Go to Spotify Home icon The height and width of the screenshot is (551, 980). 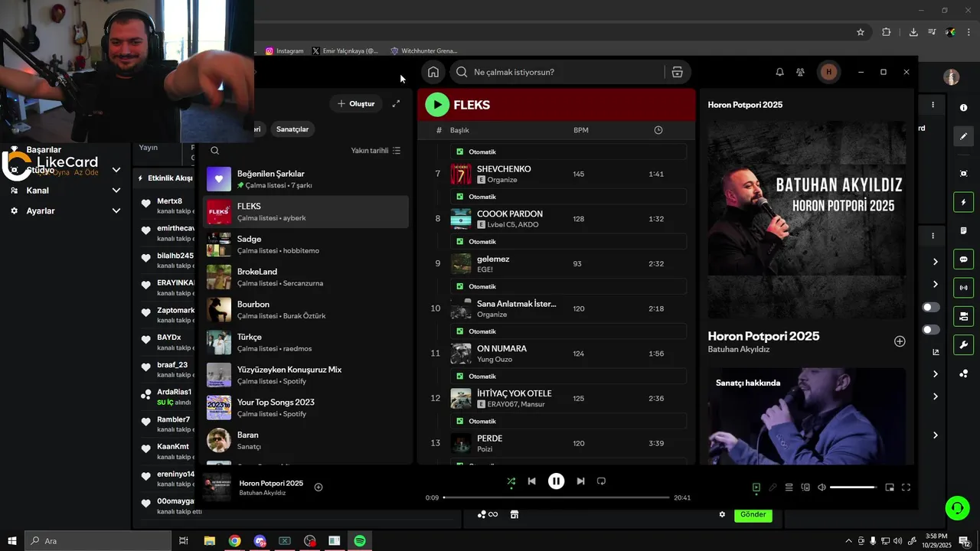tap(433, 72)
